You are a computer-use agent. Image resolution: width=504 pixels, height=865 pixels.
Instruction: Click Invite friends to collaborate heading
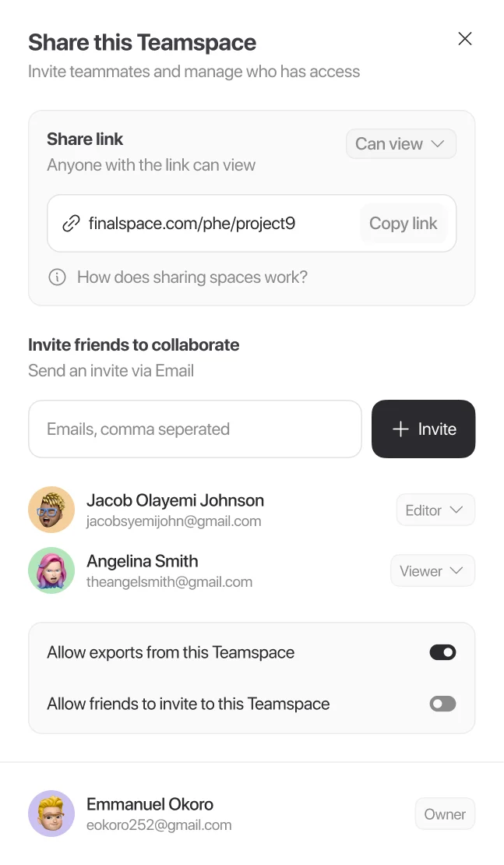pyautogui.click(x=134, y=344)
